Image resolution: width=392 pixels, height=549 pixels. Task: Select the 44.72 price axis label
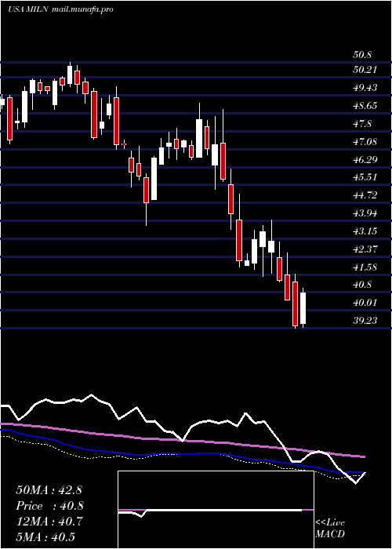(365, 195)
